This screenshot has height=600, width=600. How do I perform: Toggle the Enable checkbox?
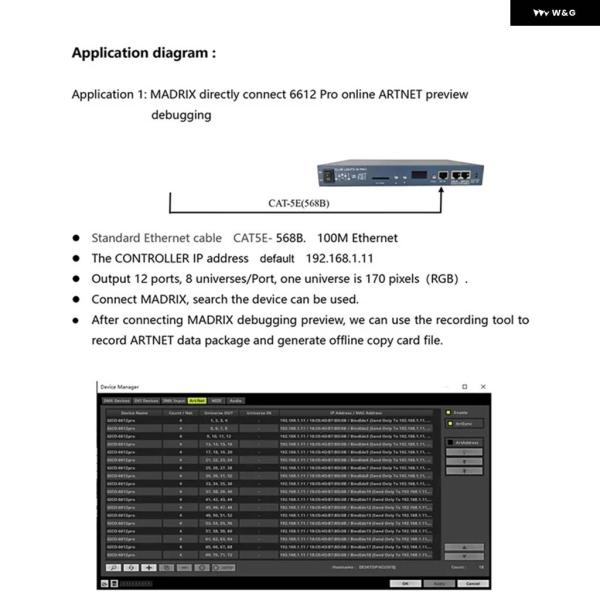[x=449, y=411]
